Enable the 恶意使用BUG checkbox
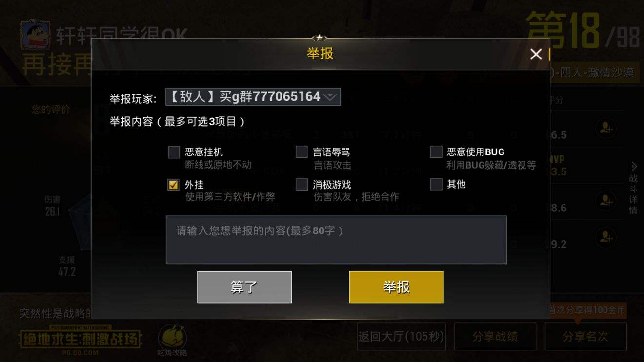Viewport: 644px width, 362px height. click(436, 152)
